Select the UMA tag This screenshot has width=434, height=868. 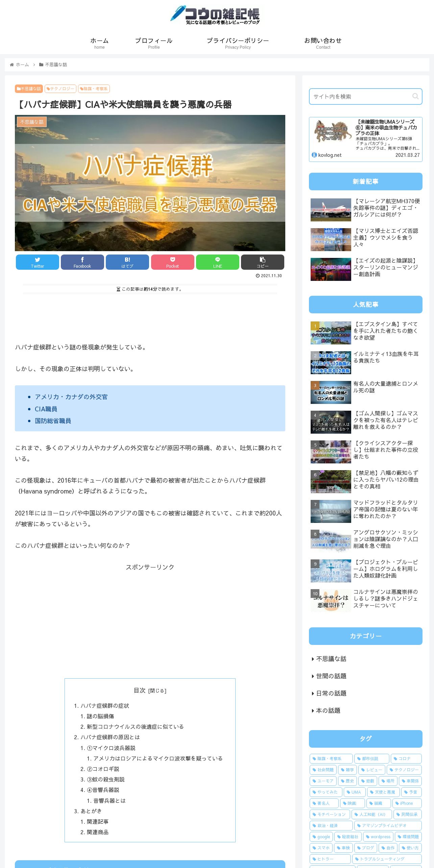pyautogui.click(x=354, y=792)
